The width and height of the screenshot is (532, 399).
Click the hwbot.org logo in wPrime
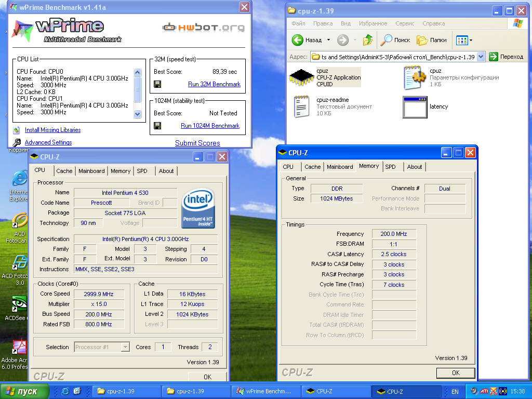click(203, 28)
